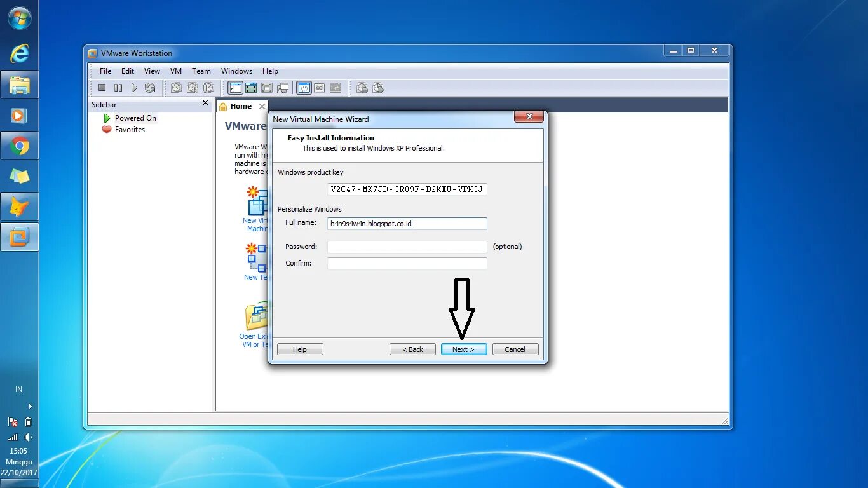Click the Record session toolbar icon
The width and height of the screenshot is (868, 488).
(x=362, y=88)
